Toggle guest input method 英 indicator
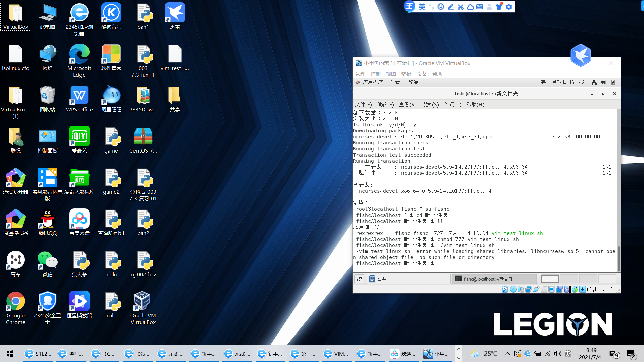 pos(543,82)
